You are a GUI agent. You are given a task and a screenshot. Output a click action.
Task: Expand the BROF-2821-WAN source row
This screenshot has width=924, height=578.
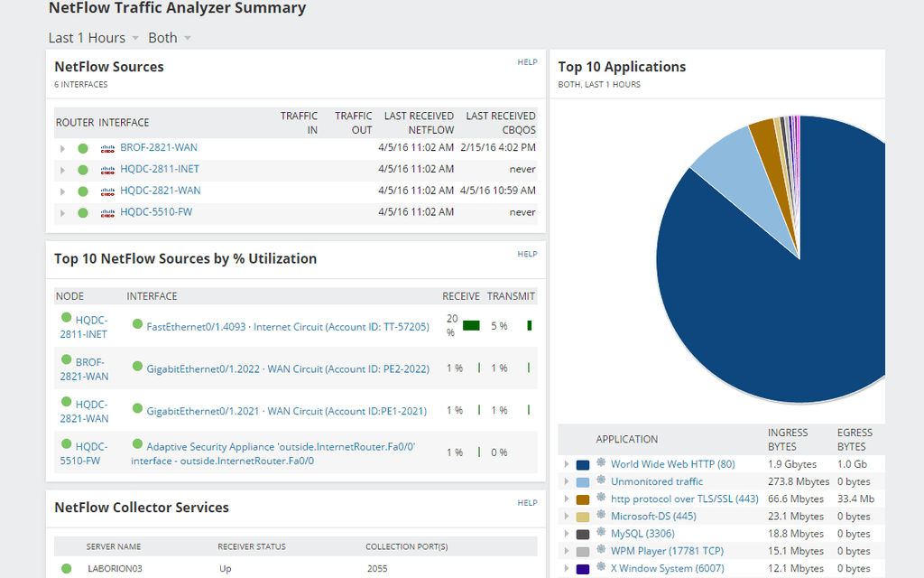point(61,147)
